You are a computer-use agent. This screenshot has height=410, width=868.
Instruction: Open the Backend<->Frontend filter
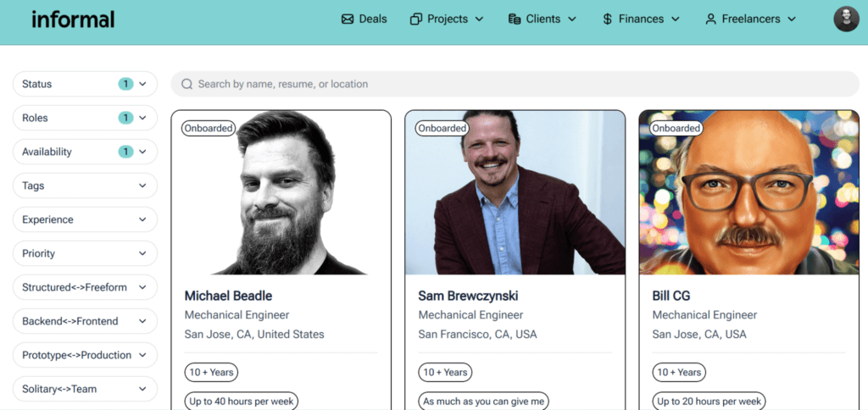(85, 321)
